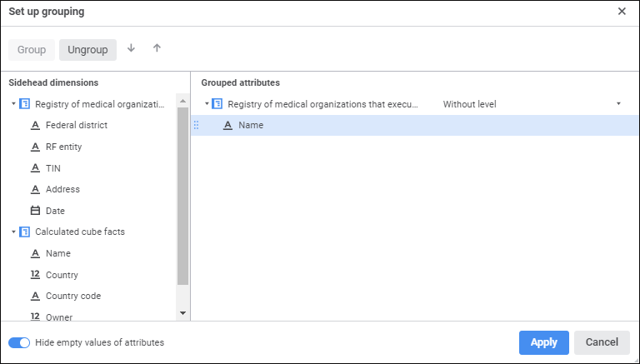This screenshot has height=364, width=640.
Task: Click the Apply button
Action: (x=543, y=342)
